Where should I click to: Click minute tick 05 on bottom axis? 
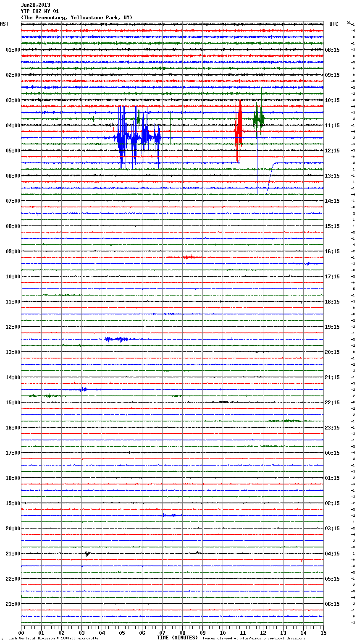tap(122, 633)
